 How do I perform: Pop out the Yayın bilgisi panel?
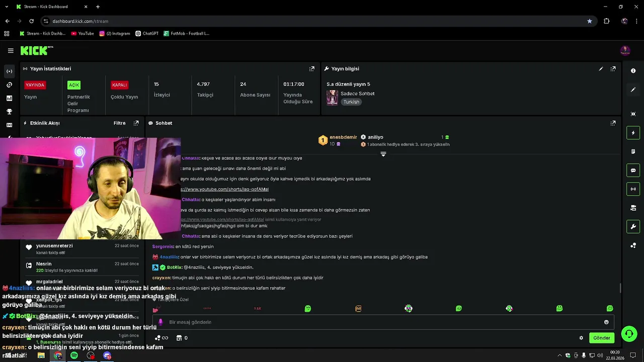coord(613,69)
